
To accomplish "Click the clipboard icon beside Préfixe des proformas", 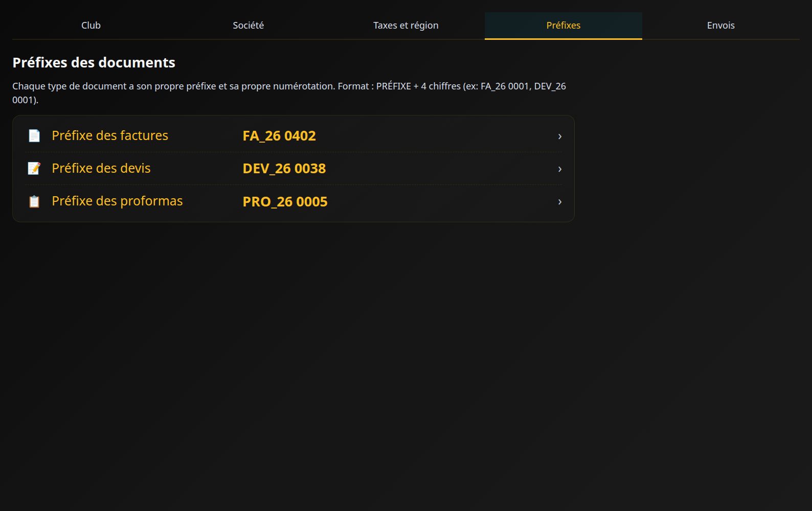I will click(34, 201).
